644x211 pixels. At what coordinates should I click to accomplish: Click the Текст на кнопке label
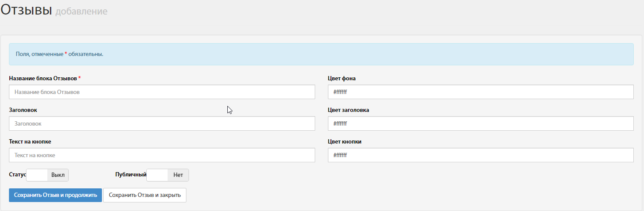[30, 141]
